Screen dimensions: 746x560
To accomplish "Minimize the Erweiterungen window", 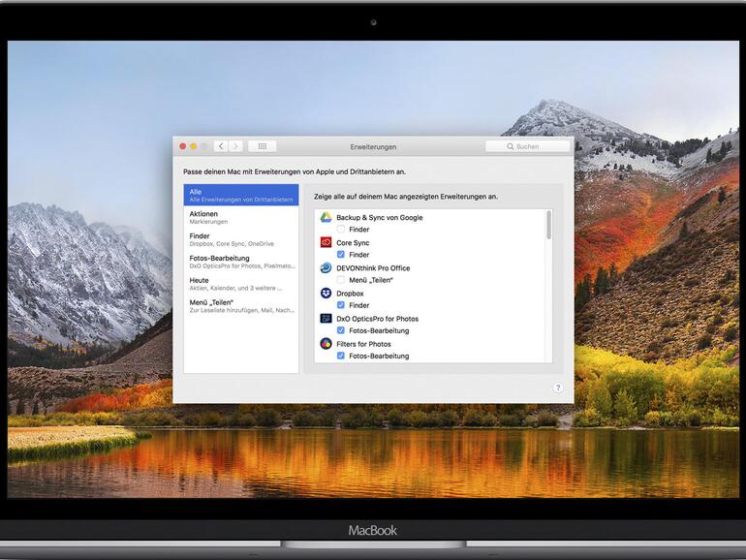I will point(194,146).
